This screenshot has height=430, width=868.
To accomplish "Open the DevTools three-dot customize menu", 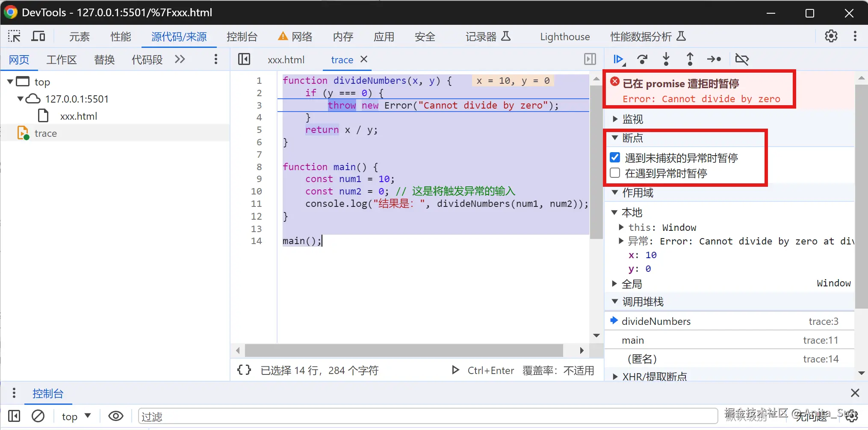I will click(x=855, y=36).
